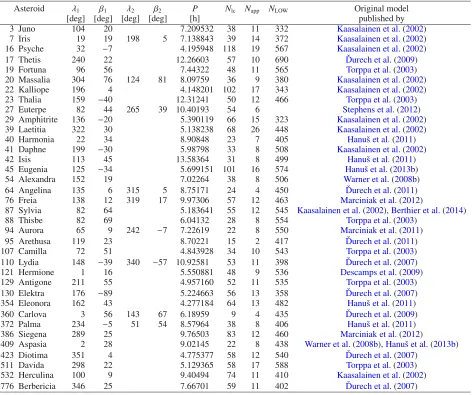Image resolution: width=472 pixels, height=395 pixels.
Task: Open Hanuš et al. (2011) citation for Eleonora
Action: (x=381, y=304)
